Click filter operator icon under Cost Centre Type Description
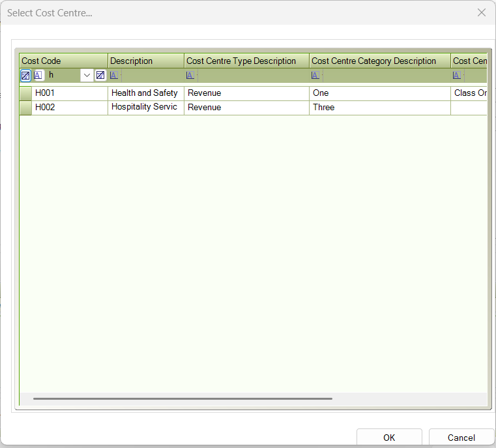Image resolution: width=496 pixels, height=448 pixels. pos(190,75)
